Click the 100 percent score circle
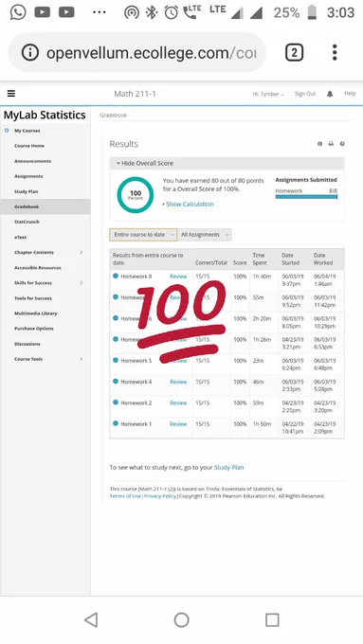This screenshot has width=363, height=644. [x=136, y=195]
